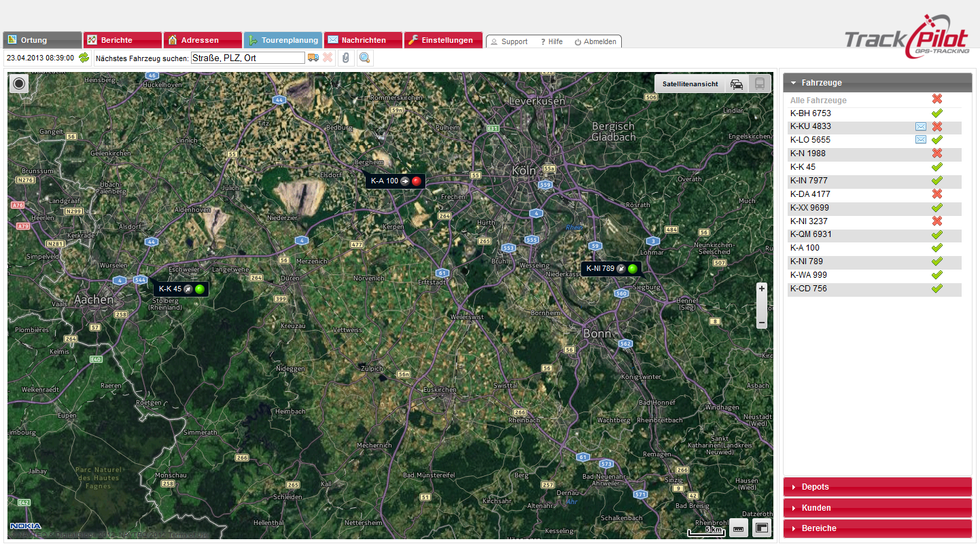Click the NOKIA logo on the map
This screenshot has height=546, width=980.
[25, 526]
